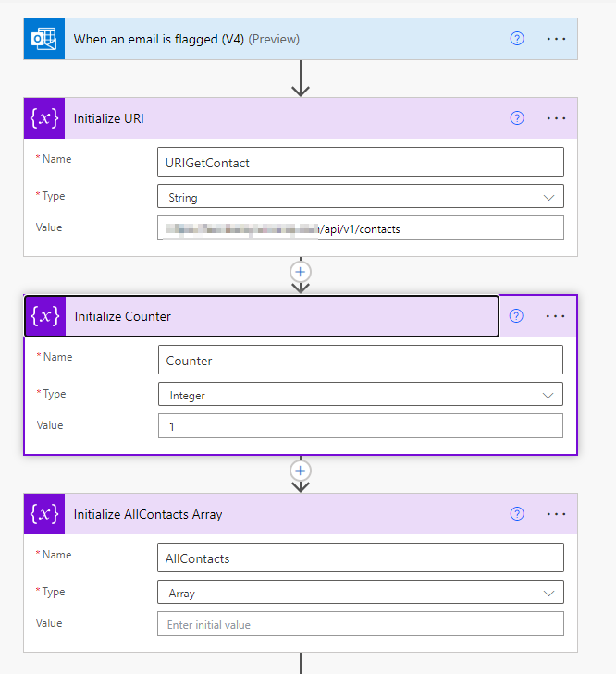616x674 pixels.
Task: Click the variable icon on Initialize AllContacts Array
Action: [44, 514]
